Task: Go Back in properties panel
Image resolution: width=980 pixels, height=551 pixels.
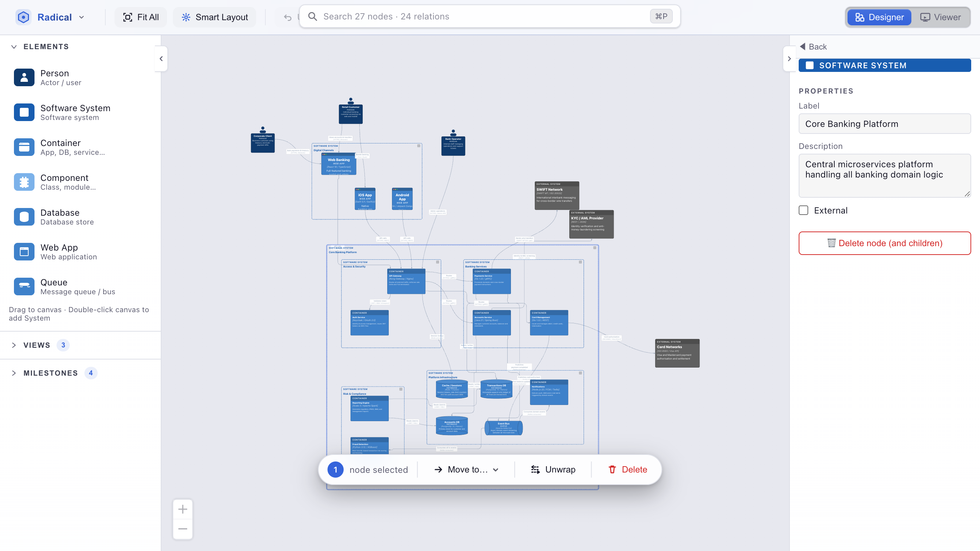Action: (813, 47)
